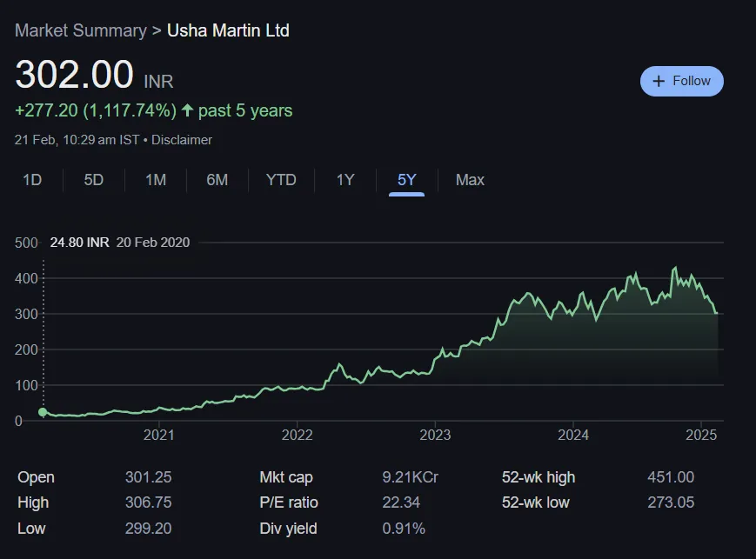756x559 pixels.
Task: Click the 2025 x-axis label
Action: pyautogui.click(x=701, y=435)
